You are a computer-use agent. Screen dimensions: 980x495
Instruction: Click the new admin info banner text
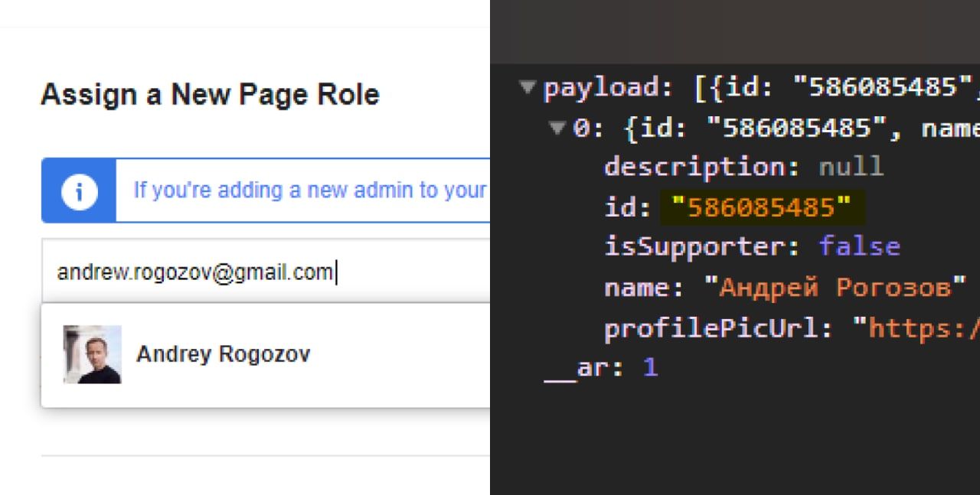coord(309,190)
